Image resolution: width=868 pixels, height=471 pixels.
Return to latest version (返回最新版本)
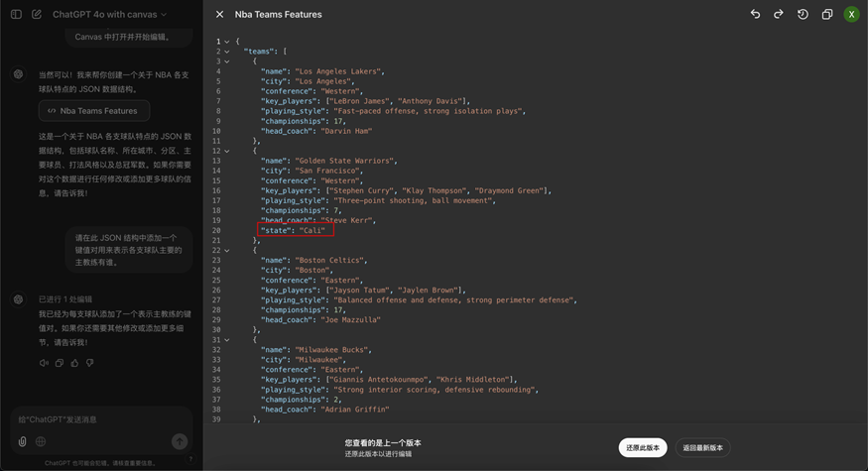tap(702, 448)
